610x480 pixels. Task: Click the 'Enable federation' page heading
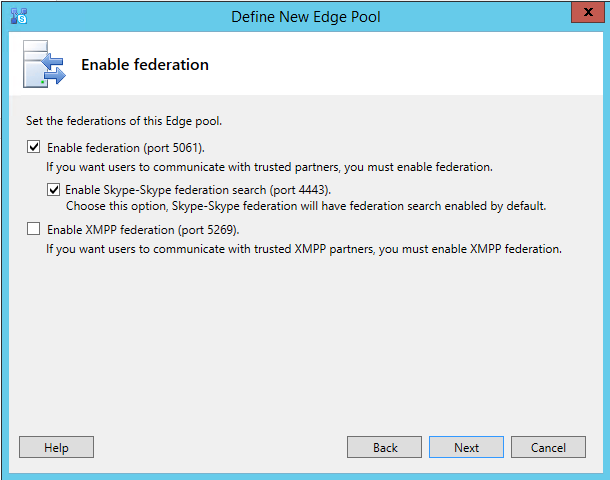tap(145, 65)
